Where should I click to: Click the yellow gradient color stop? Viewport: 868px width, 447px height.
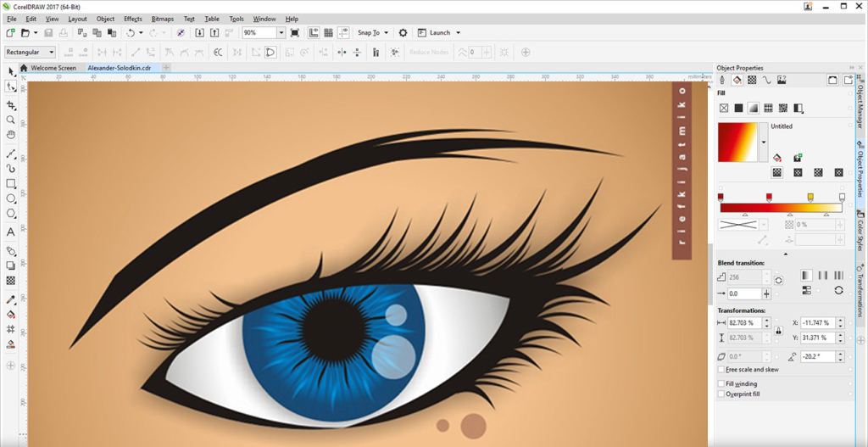(x=810, y=197)
